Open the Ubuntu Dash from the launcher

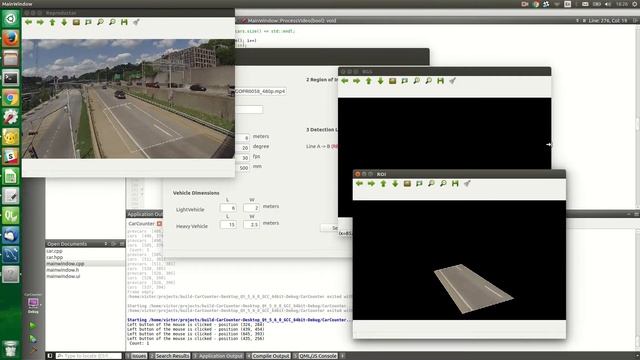(11, 18)
